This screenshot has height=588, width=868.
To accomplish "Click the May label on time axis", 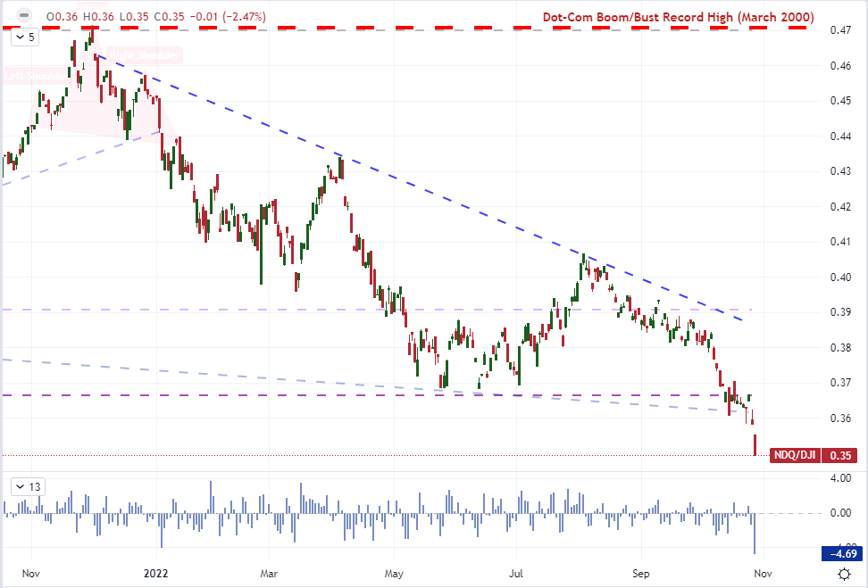I will click(x=394, y=574).
